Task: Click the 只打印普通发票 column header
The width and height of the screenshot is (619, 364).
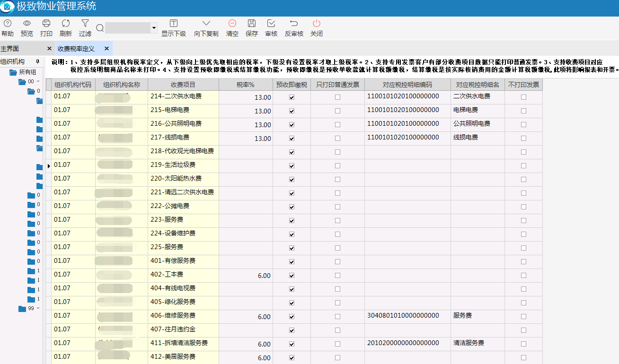Action: click(337, 85)
